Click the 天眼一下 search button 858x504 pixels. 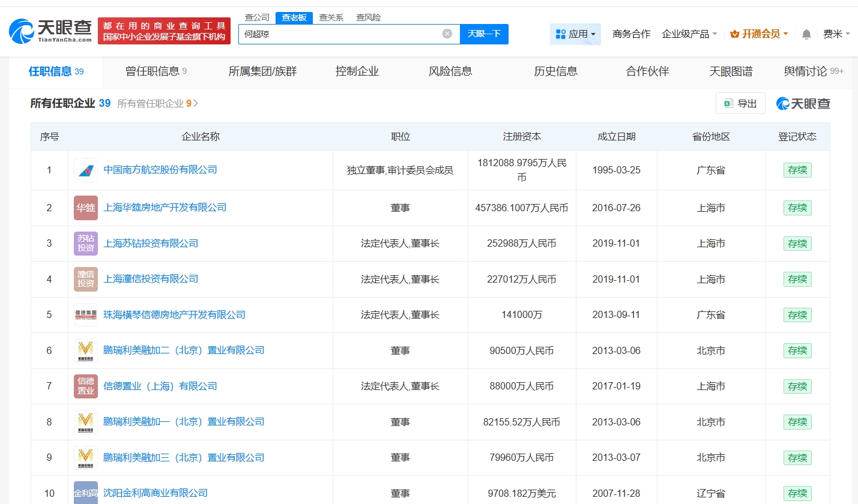[484, 34]
